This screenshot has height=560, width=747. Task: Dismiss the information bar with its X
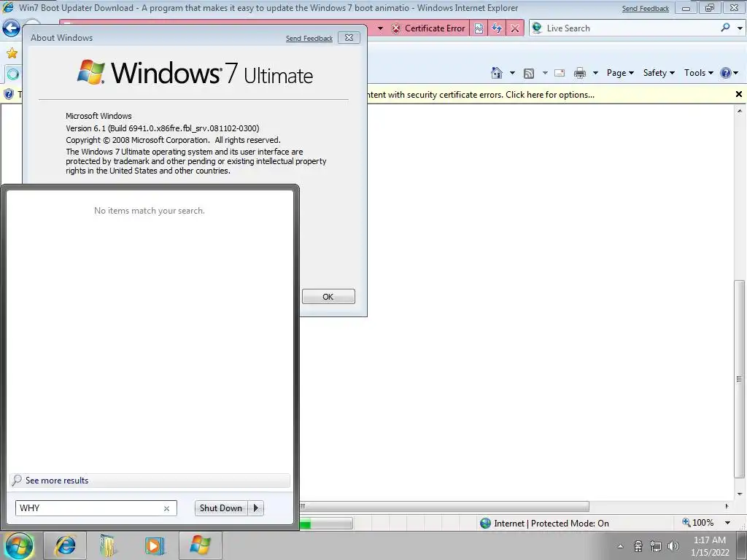pyautogui.click(x=739, y=94)
